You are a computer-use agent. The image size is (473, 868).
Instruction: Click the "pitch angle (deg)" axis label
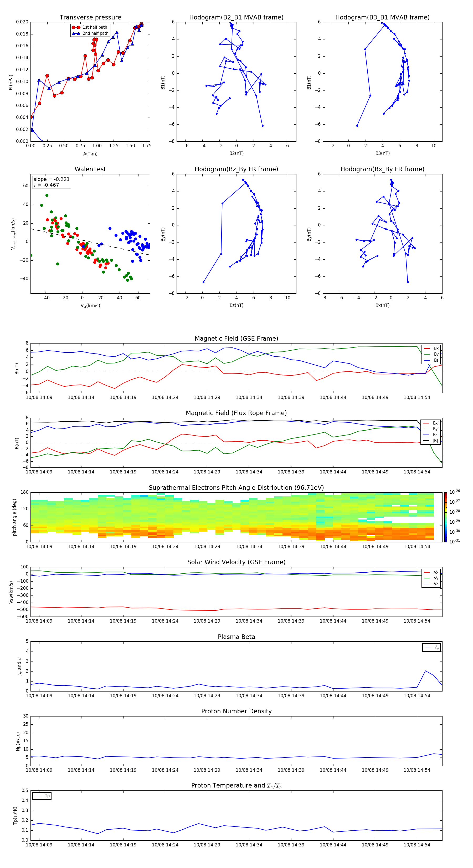point(14,517)
